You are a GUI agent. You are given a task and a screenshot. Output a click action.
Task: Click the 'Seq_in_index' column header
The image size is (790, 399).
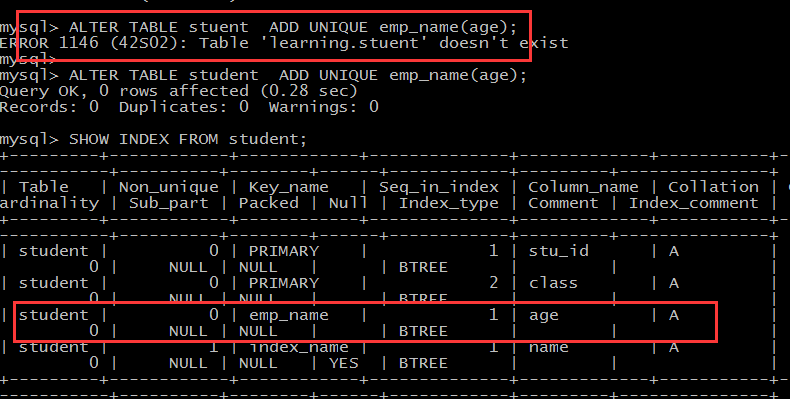click(x=439, y=187)
